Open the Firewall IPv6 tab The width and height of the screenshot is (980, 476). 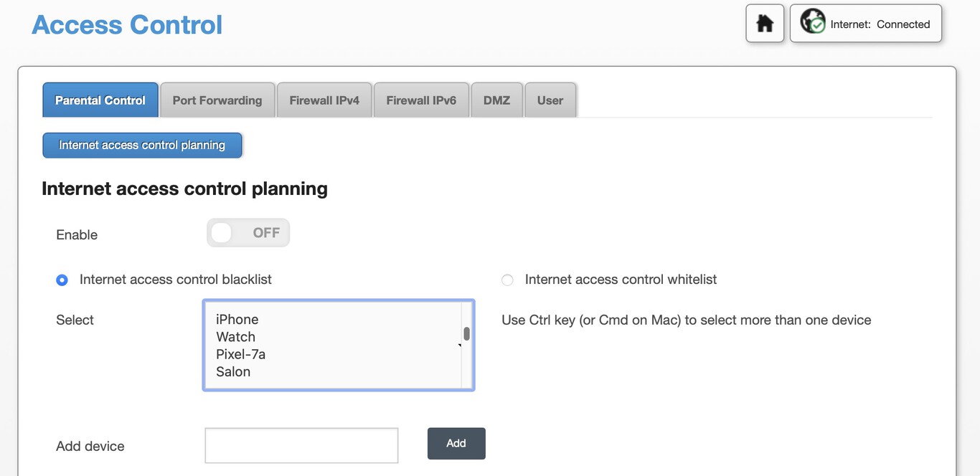tap(421, 100)
